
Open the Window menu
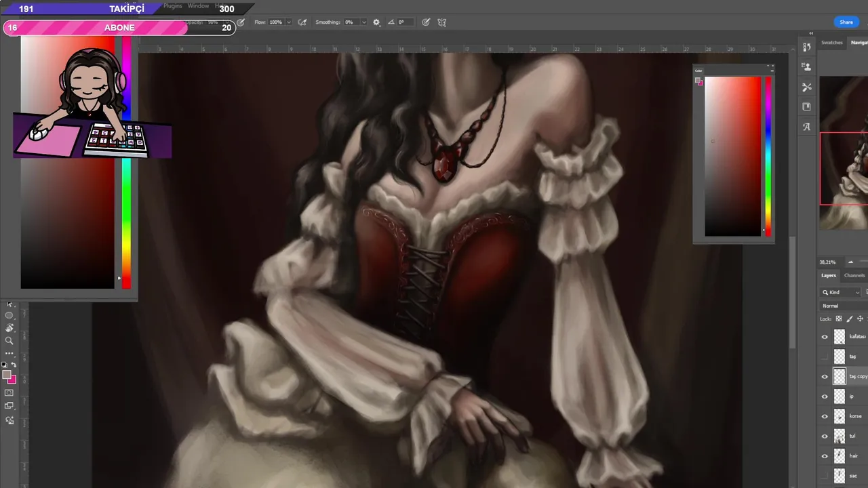click(198, 5)
